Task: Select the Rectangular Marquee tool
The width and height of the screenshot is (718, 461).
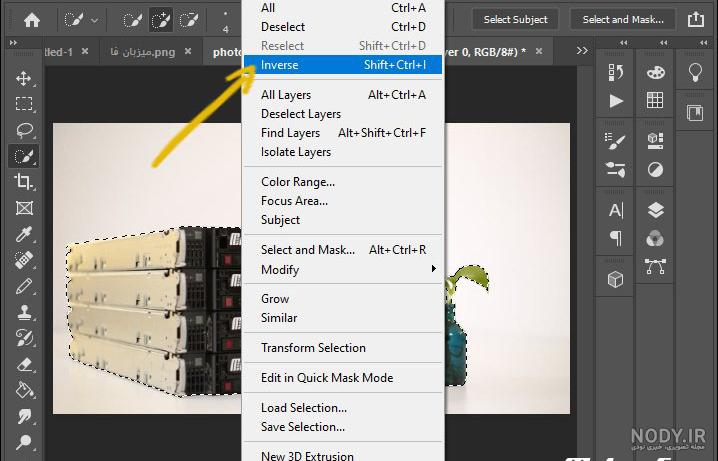Action: tap(24, 104)
